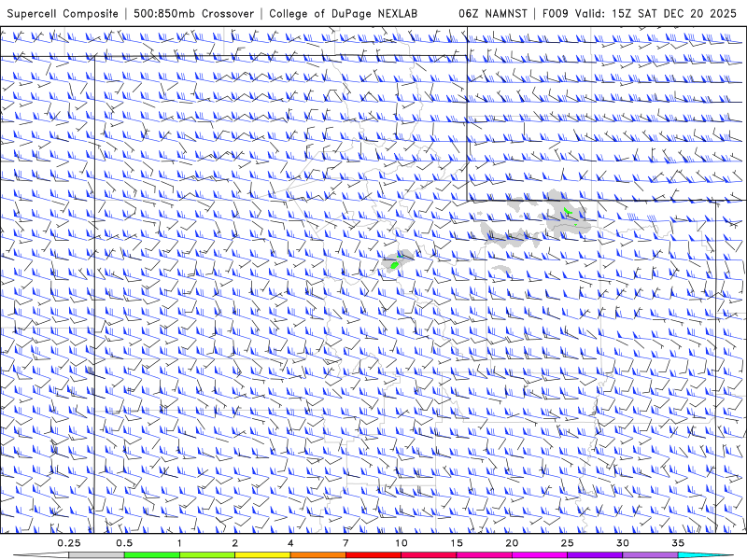Image resolution: width=747 pixels, height=560 pixels.
Task: Select the "2" legend value
Action: click(x=235, y=543)
